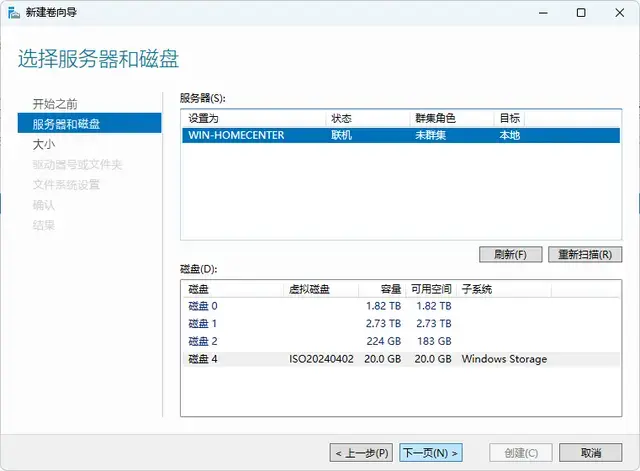Click the 联机 status cell
Viewport: 640px width, 471px height.
[341, 135]
